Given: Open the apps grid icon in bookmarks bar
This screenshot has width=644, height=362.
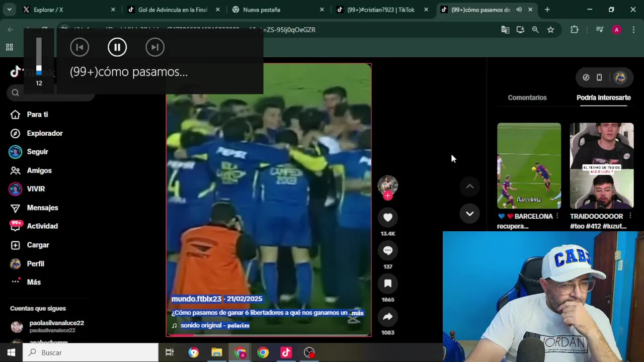Looking at the screenshot, I should click(9, 47).
